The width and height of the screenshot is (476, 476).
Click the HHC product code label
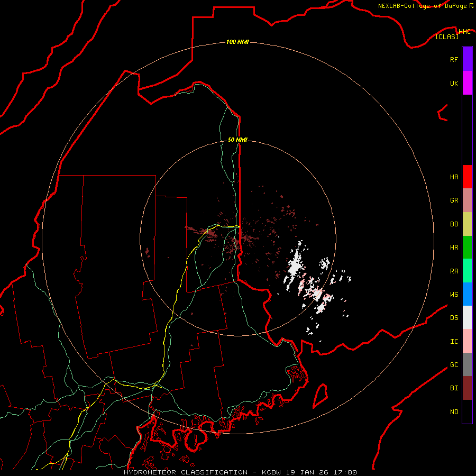(464, 32)
